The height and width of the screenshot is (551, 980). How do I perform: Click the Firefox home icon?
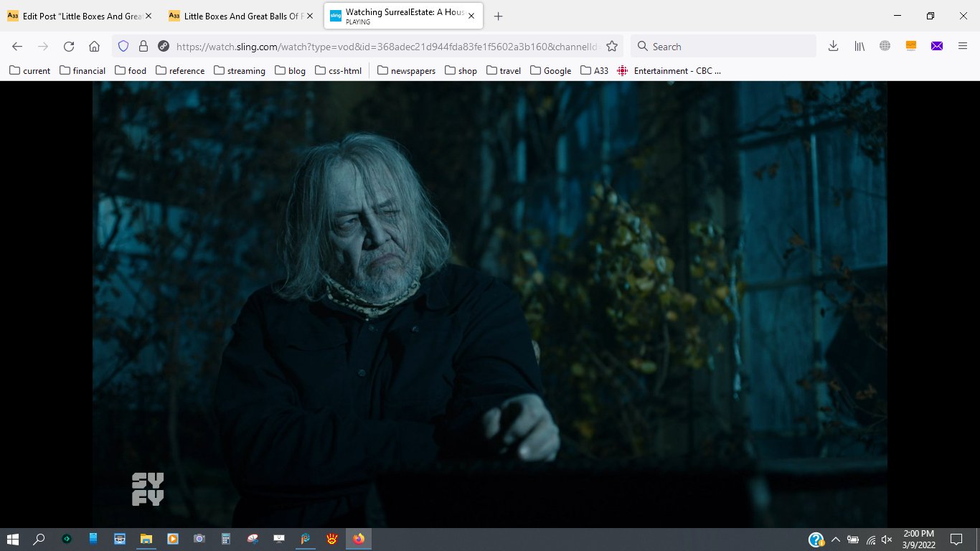94,47
